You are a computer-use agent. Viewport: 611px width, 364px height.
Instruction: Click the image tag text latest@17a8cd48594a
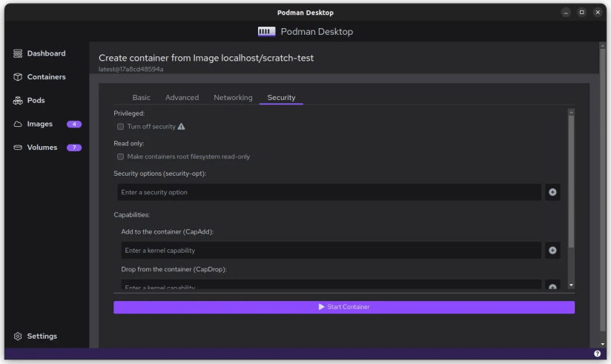pos(131,69)
